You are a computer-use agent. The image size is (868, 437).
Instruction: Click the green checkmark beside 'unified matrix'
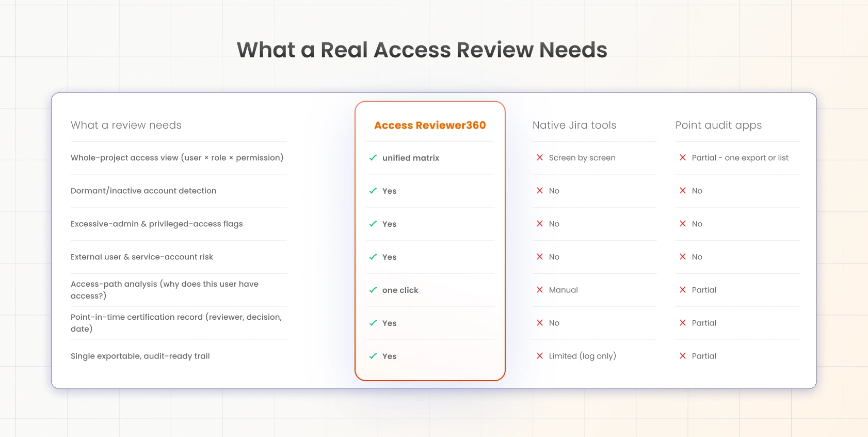(x=373, y=158)
